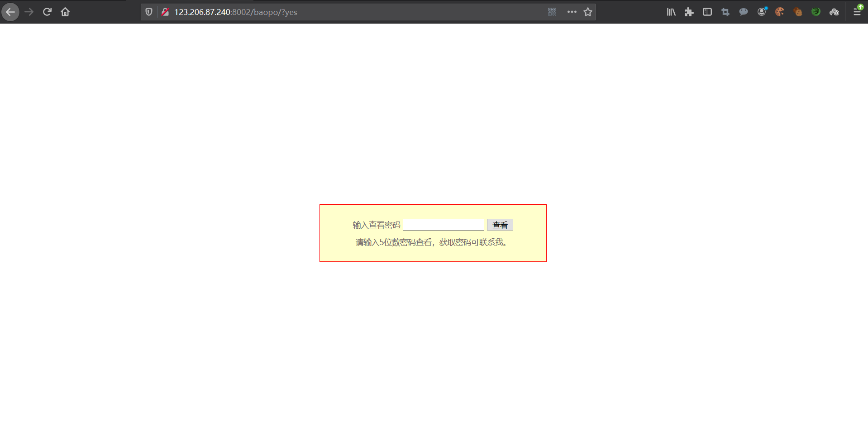Click the second cookie extension toolbar item
868x448 pixels.
pos(798,12)
